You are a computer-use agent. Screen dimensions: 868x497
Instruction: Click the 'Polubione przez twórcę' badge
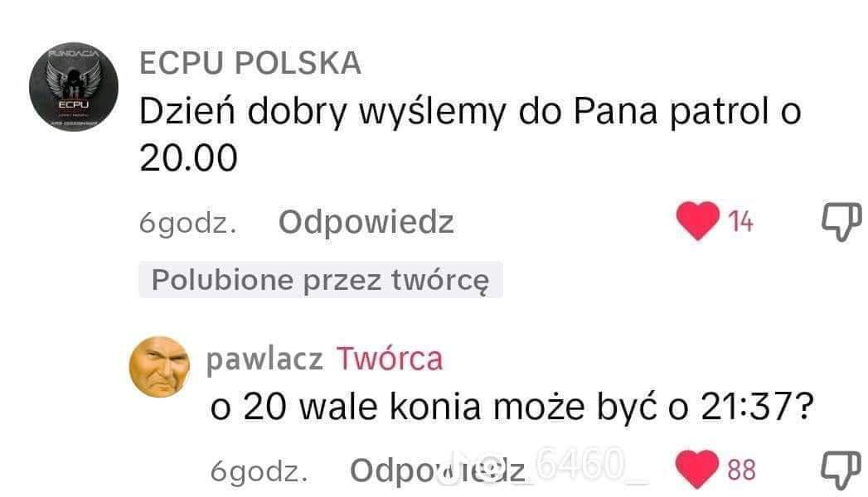[x=321, y=280]
